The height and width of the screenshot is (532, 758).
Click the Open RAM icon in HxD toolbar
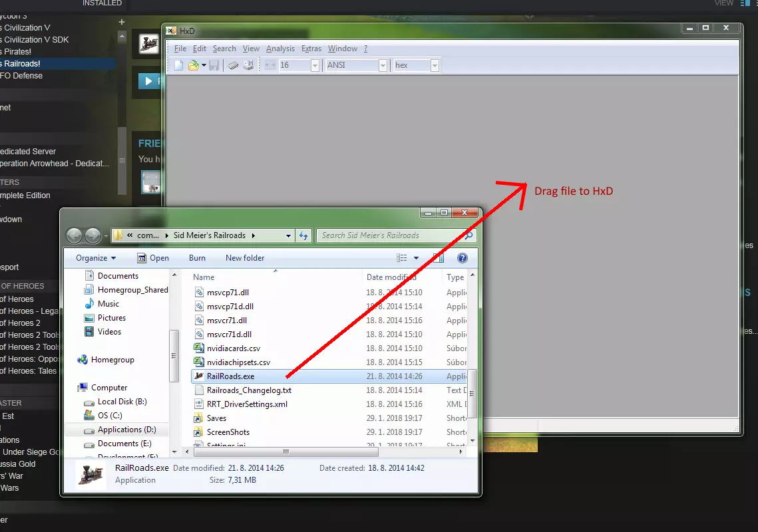[233, 65]
